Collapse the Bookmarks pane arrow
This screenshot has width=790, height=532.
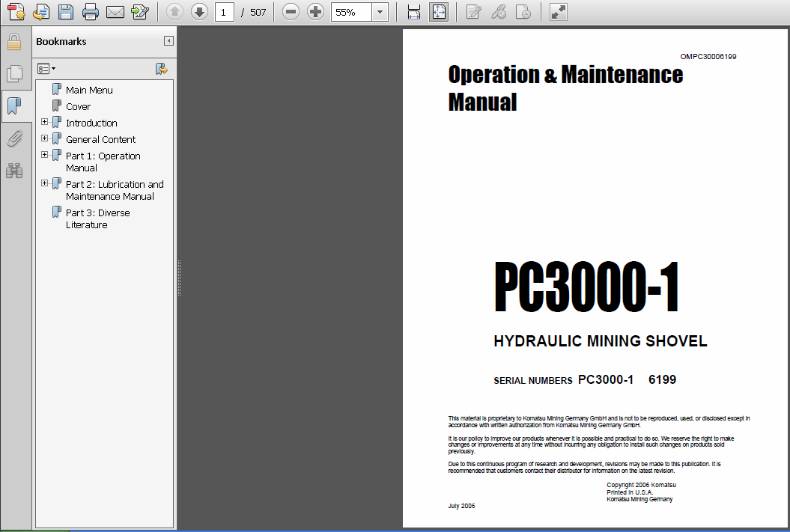pos(168,41)
